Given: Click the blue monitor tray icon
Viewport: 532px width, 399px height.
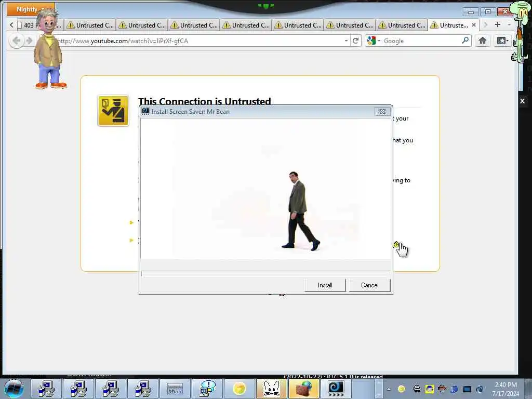Looking at the screenshot, I should (454, 389).
